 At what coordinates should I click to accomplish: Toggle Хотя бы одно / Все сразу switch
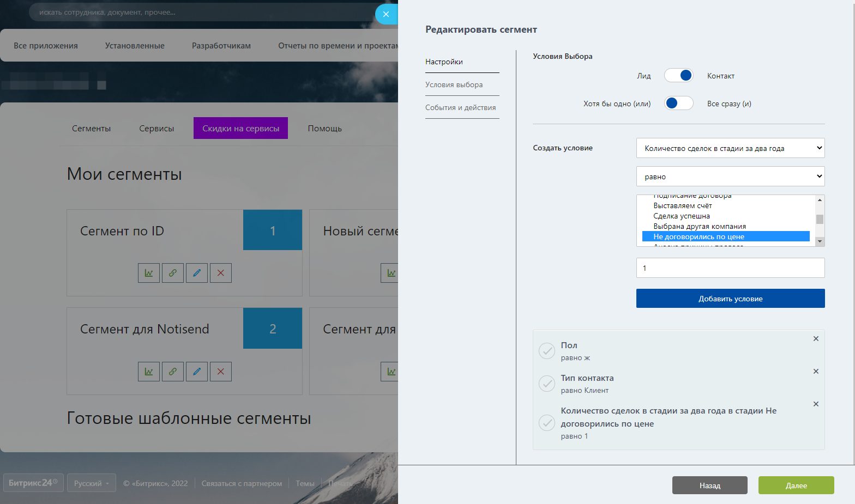pyautogui.click(x=678, y=103)
